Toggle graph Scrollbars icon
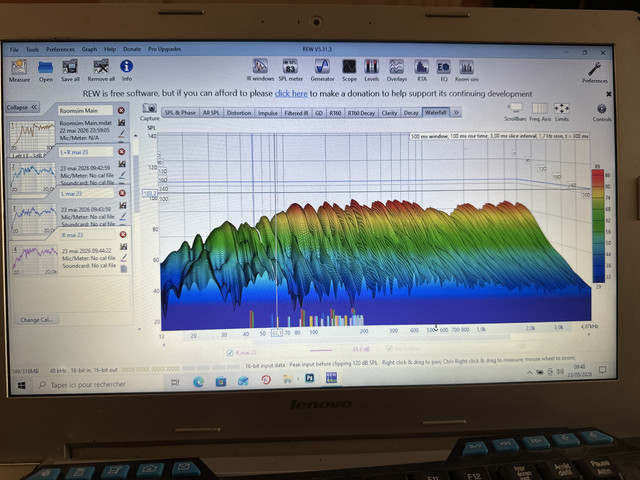The width and height of the screenshot is (640, 480). click(515, 112)
